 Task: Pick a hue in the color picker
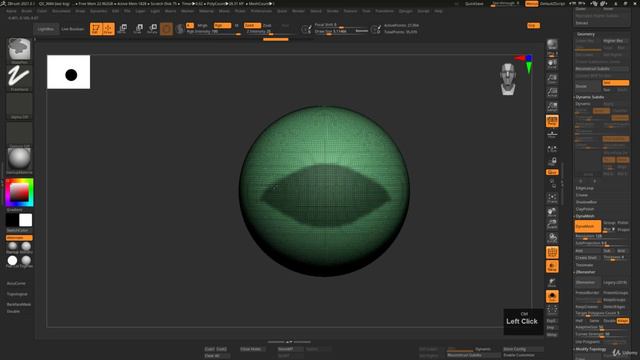(x=19, y=193)
